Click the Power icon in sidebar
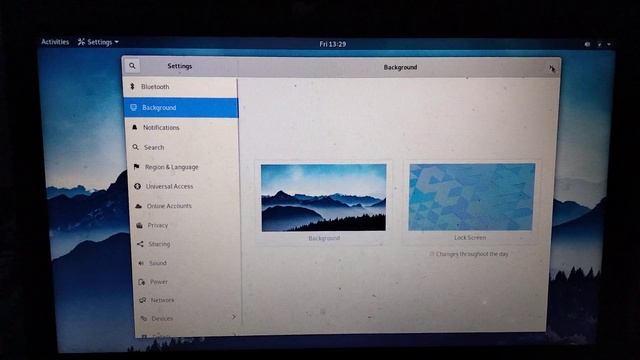640x360 pixels. click(142, 282)
